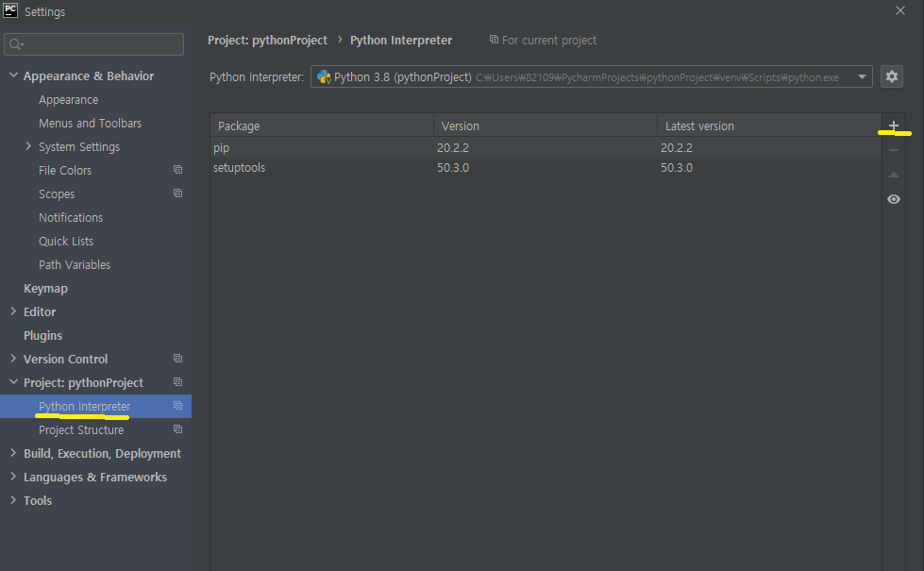924x571 pixels.
Task: Click the search magnifier icon in the sidebar
Action: 16,44
